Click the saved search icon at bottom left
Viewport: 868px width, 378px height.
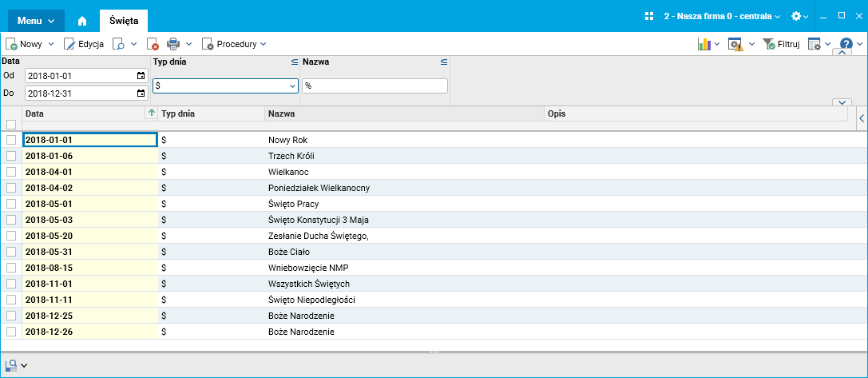[11, 365]
